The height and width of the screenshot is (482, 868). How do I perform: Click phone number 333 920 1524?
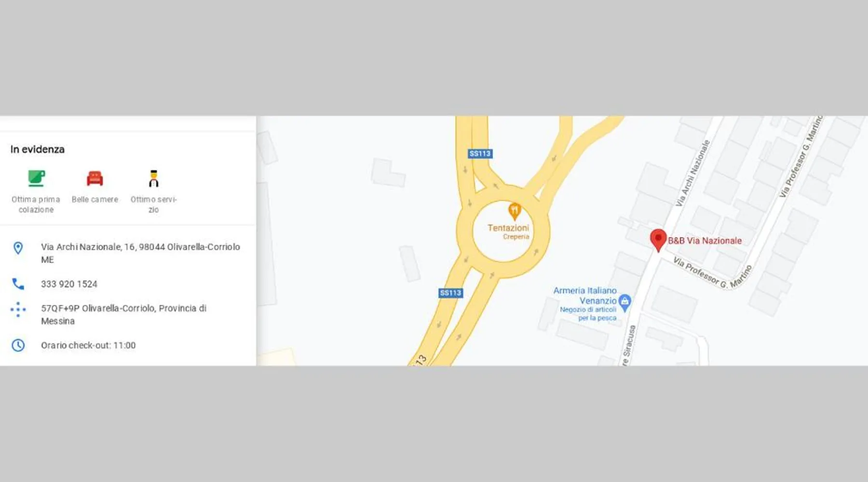tap(69, 284)
